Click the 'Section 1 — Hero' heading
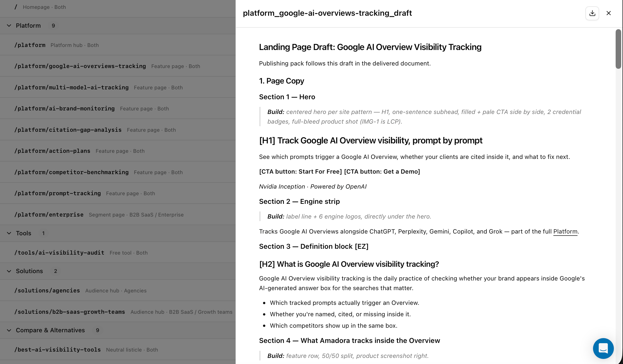 [287, 97]
